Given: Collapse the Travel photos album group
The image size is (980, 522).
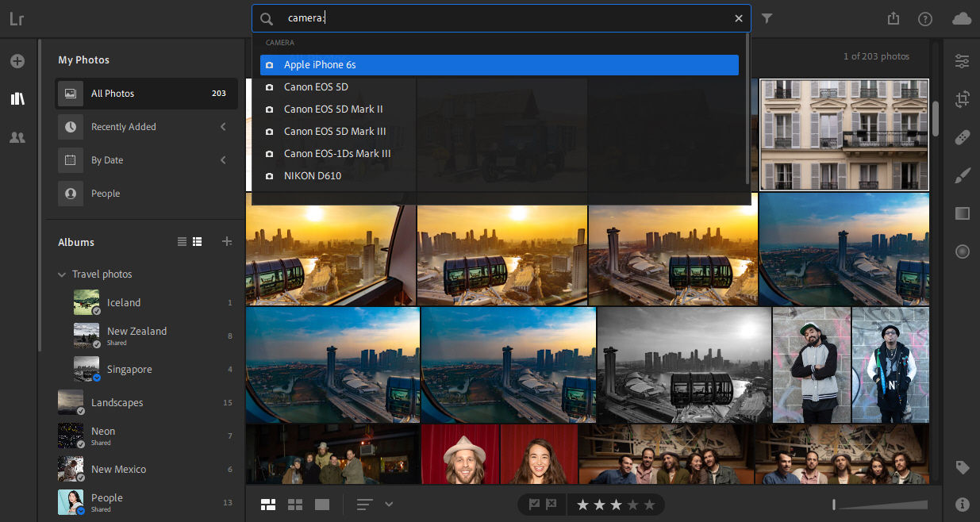Looking at the screenshot, I should [62, 274].
